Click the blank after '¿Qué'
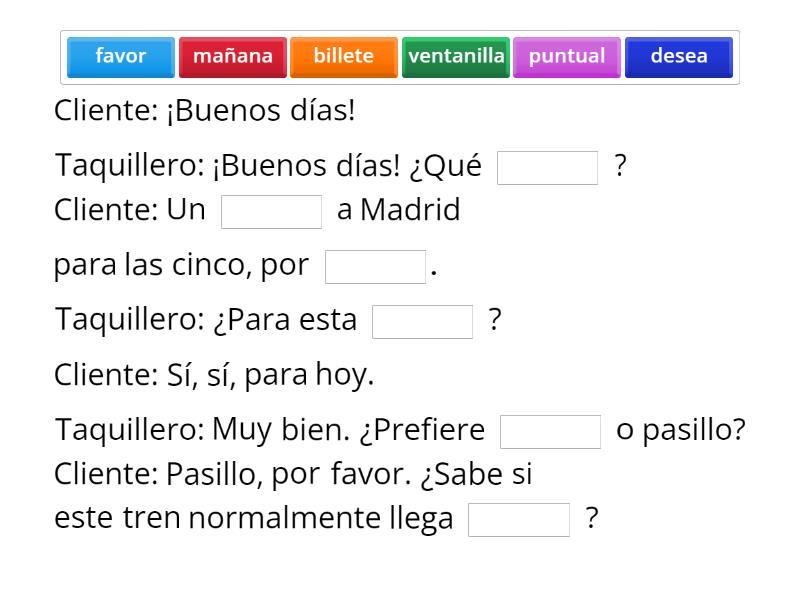The width and height of the screenshot is (800, 600). (547, 168)
